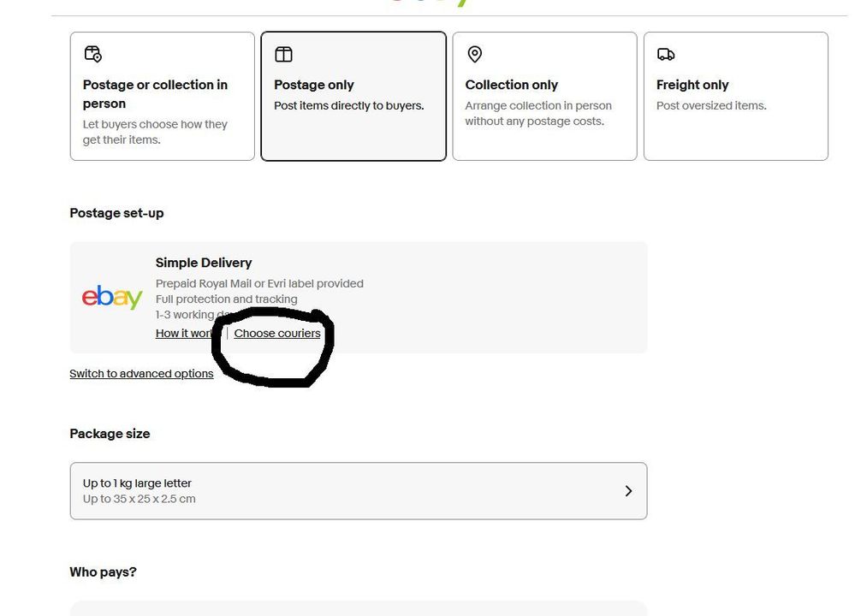Click the "Simple Delivery" heading
Image resolution: width=855 pixels, height=616 pixels.
(x=204, y=263)
